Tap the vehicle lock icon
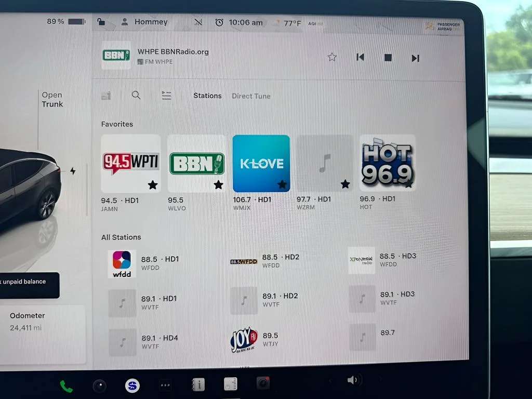 (x=101, y=22)
